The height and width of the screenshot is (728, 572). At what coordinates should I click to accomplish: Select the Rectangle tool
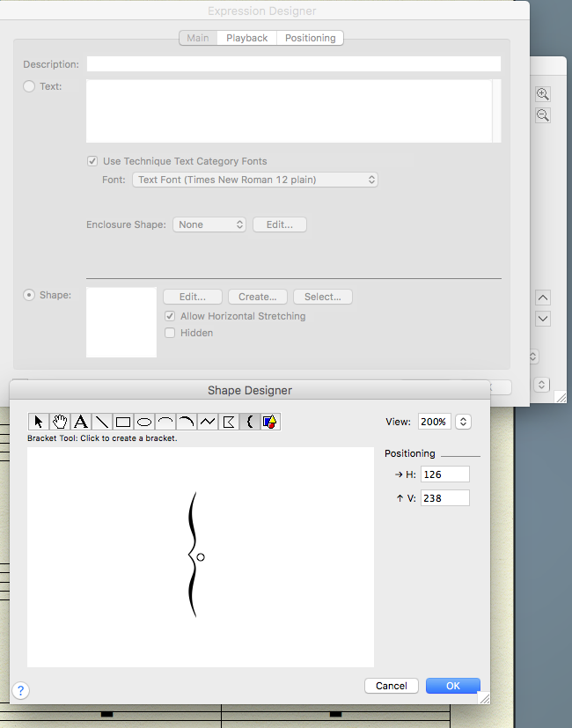pyautogui.click(x=123, y=422)
